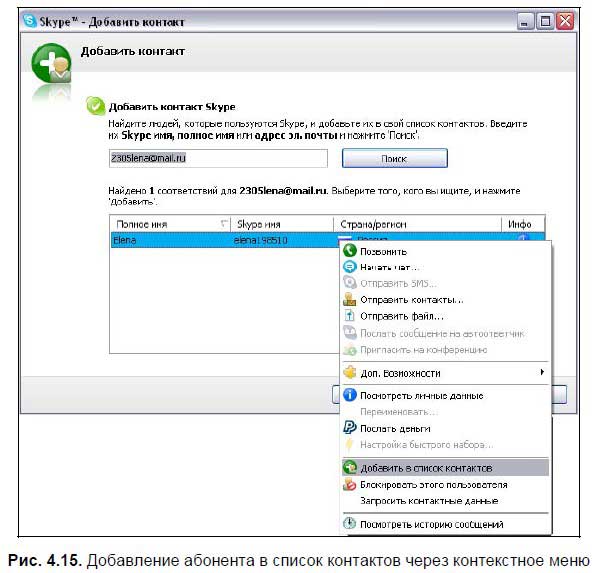Click the blue info icon beside Посмотреть личные данные

pyautogui.click(x=350, y=395)
